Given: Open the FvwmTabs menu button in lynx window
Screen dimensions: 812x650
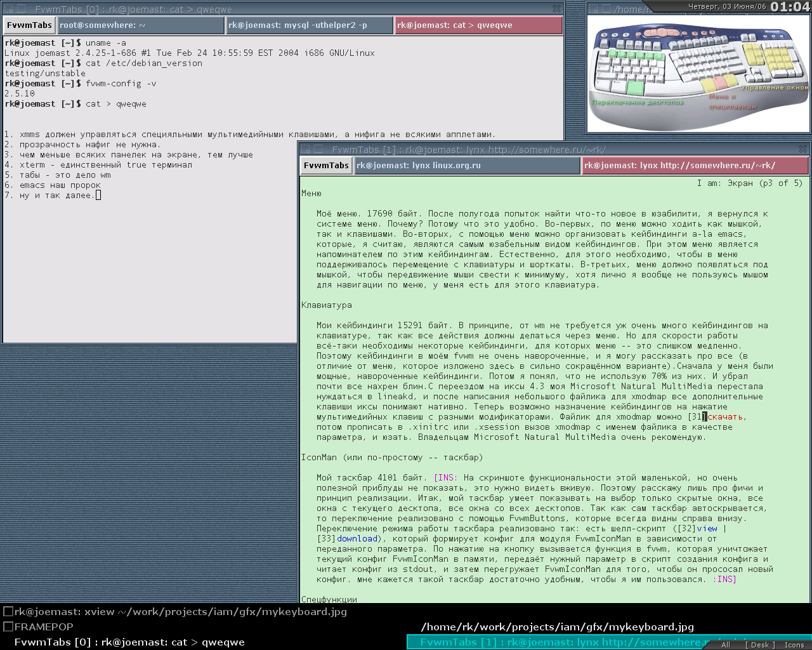Looking at the screenshot, I should (326, 166).
